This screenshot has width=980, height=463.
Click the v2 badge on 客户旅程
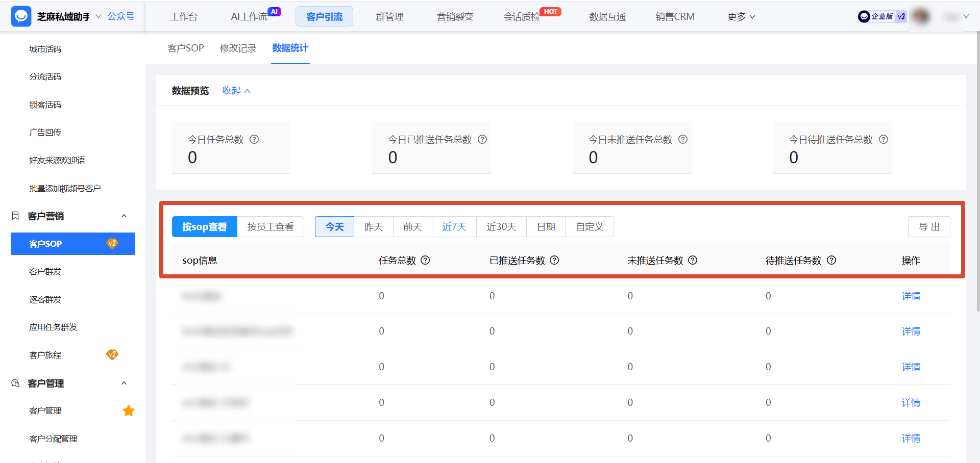[x=112, y=354]
